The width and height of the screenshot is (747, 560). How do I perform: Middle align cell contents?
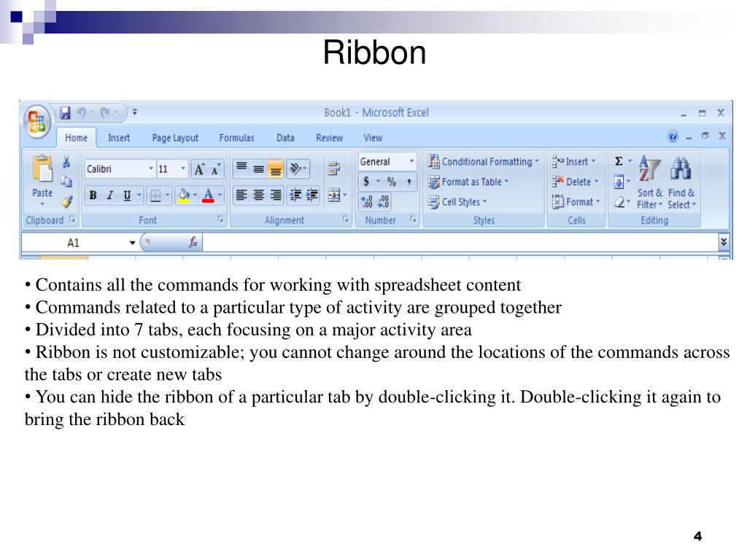(x=259, y=168)
